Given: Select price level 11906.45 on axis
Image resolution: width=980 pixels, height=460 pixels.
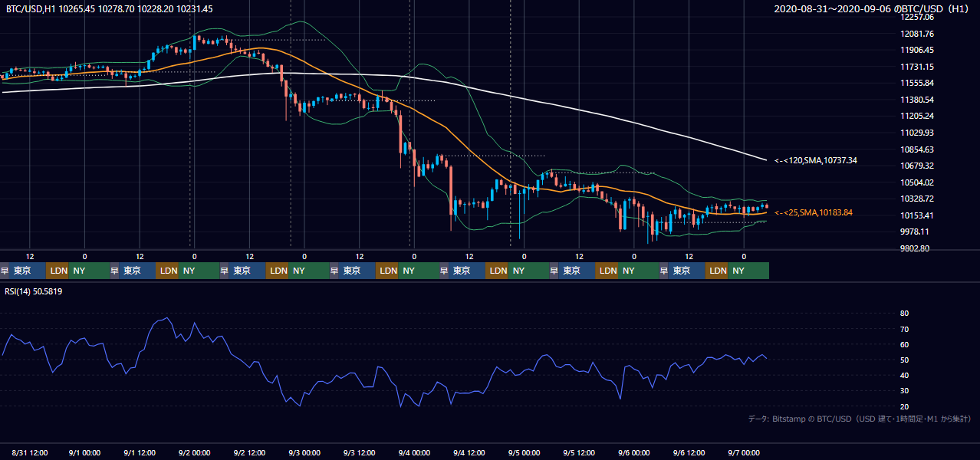Looking at the screenshot, I should coord(917,50).
